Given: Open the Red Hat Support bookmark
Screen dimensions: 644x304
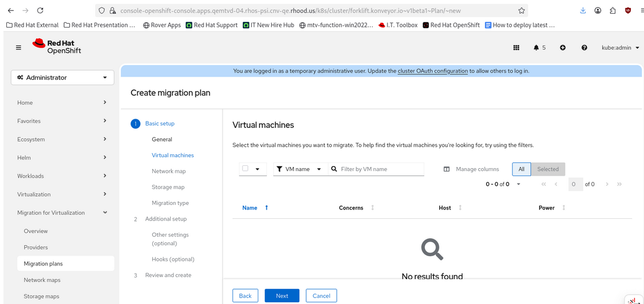Looking at the screenshot, I should [212, 25].
